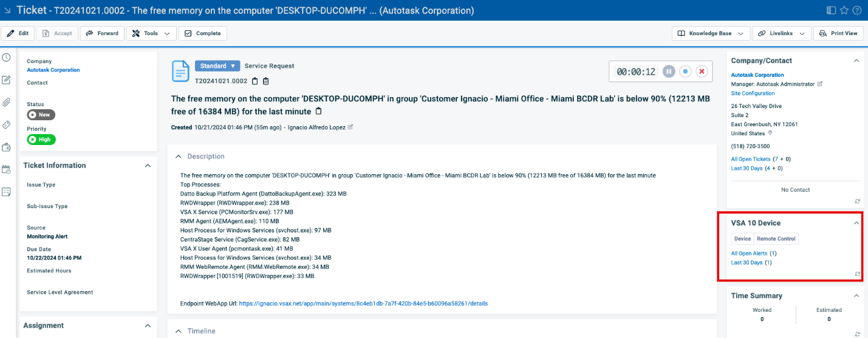Collapse the Company/Contact panel
The image size is (868, 338).
pyautogui.click(x=856, y=61)
